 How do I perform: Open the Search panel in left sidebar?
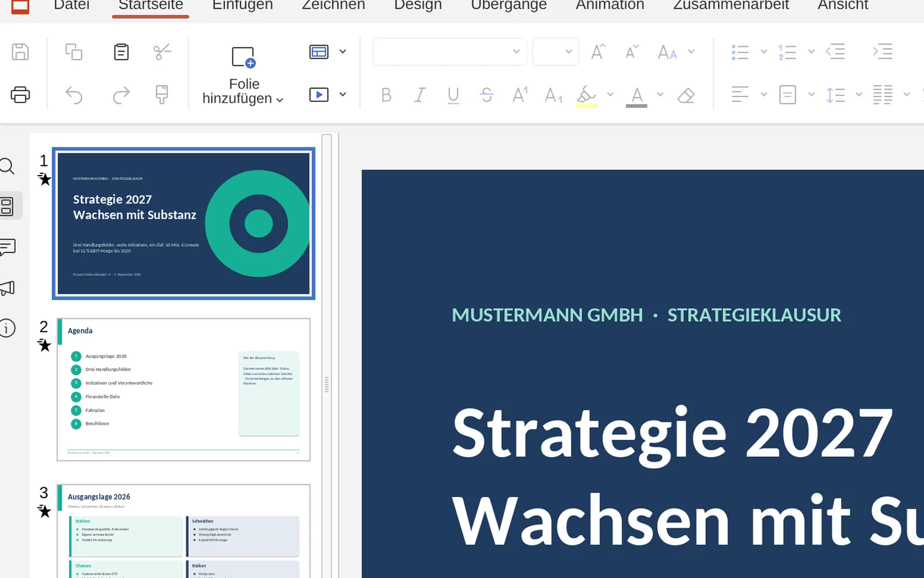tap(7, 166)
